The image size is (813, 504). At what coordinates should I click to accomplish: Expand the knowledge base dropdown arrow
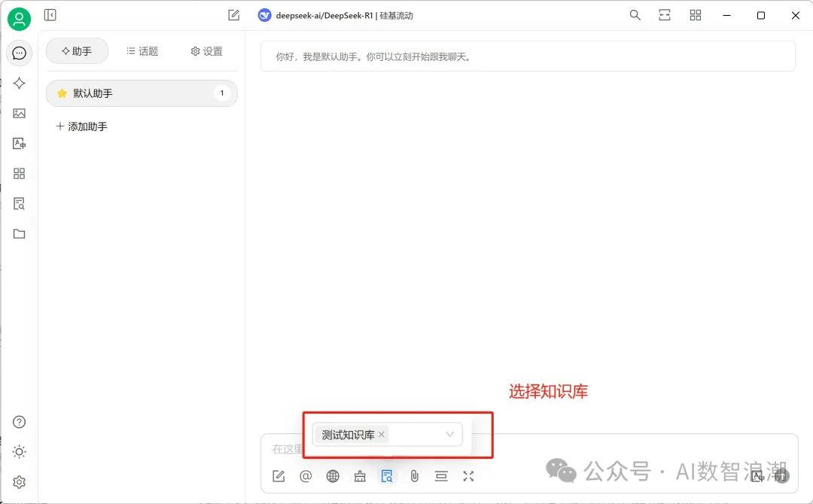click(x=450, y=434)
